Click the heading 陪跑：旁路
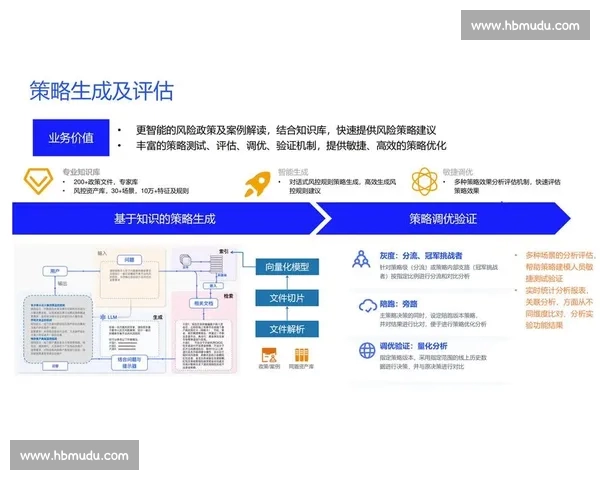The height and width of the screenshot is (480, 600). 398,304
